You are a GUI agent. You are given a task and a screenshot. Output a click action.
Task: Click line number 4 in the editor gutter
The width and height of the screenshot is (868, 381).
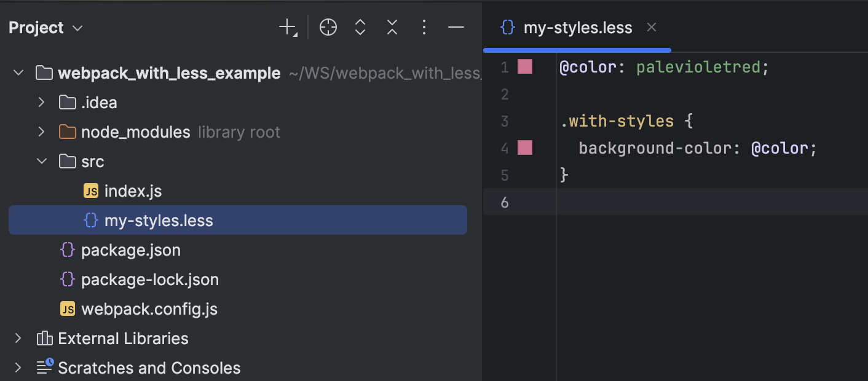[x=504, y=147]
